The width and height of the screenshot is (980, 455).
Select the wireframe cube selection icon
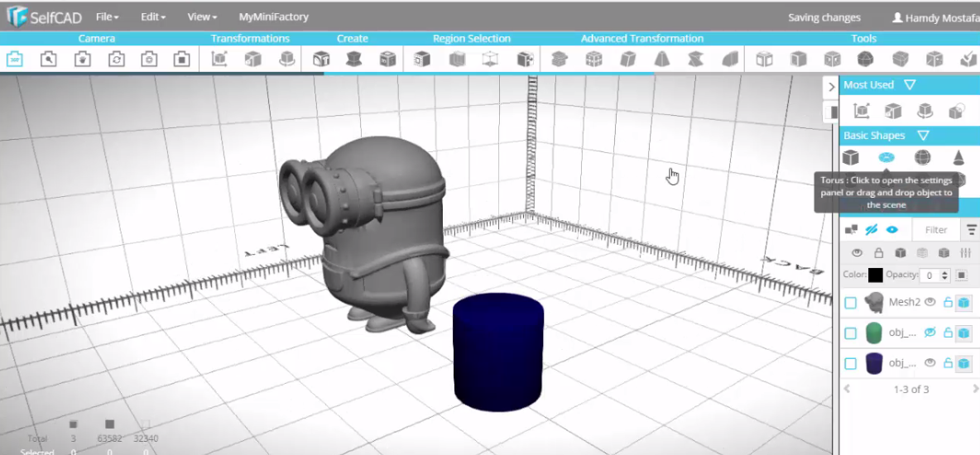(491, 60)
